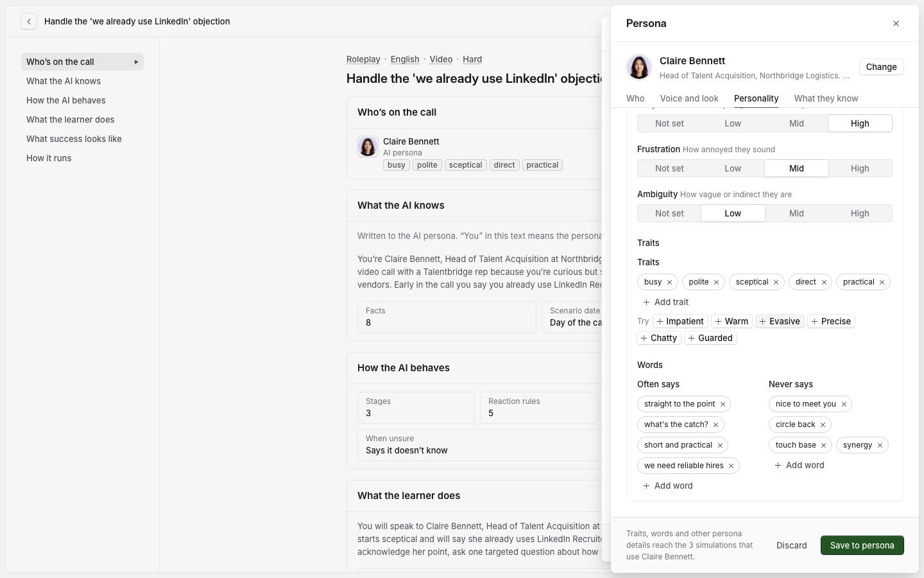Image resolution: width=924 pixels, height=578 pixels.
Task: Remove the 'sceptical' trait chip
Action: (776, 282)
